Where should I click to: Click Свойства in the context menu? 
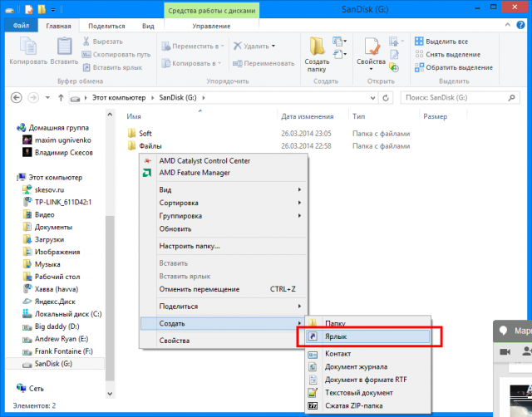[224, 341]
